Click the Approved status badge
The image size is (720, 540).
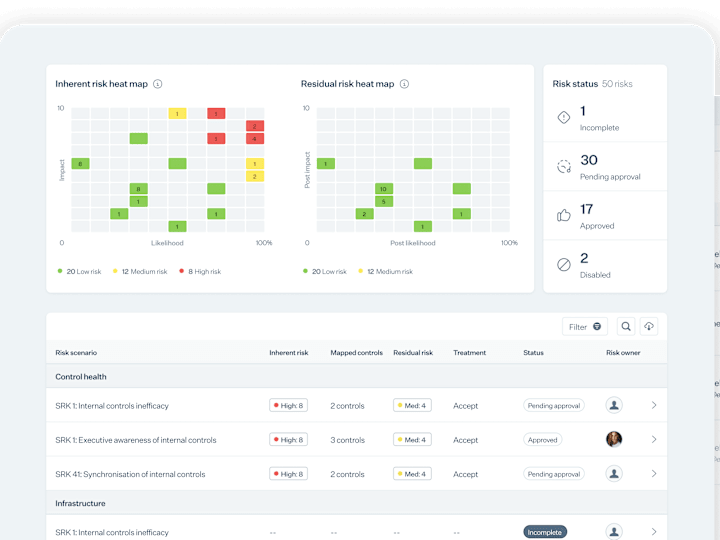(x=542, y=440)
